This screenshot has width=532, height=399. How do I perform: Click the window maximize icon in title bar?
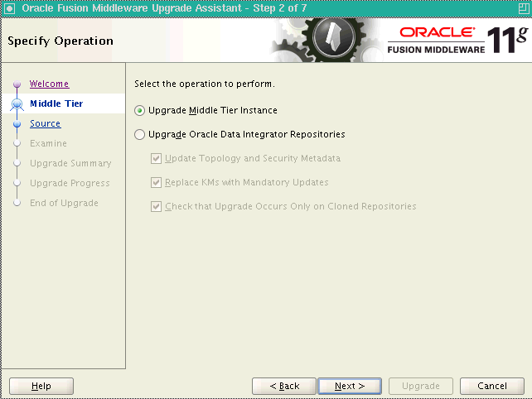(524, 8)
